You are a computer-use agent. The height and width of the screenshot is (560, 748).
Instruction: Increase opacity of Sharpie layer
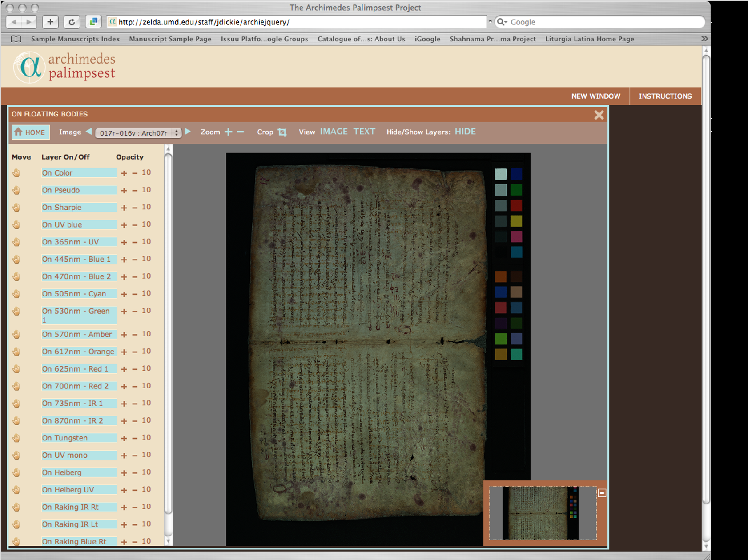[x=124, y=208]
